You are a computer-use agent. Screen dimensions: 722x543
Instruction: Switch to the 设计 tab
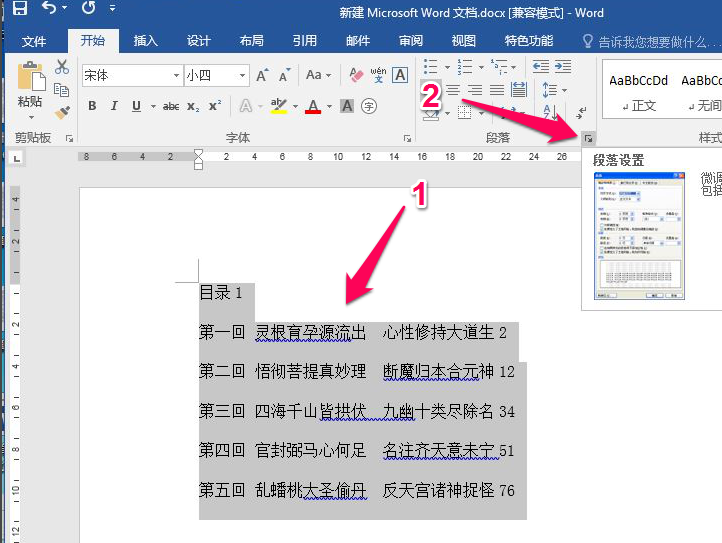pos(198,41)
